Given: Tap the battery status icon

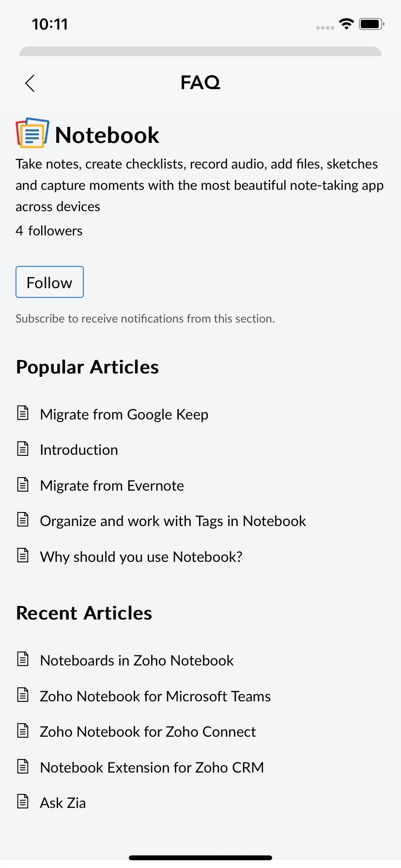Looking at the screenshot, I should point(371,24).
